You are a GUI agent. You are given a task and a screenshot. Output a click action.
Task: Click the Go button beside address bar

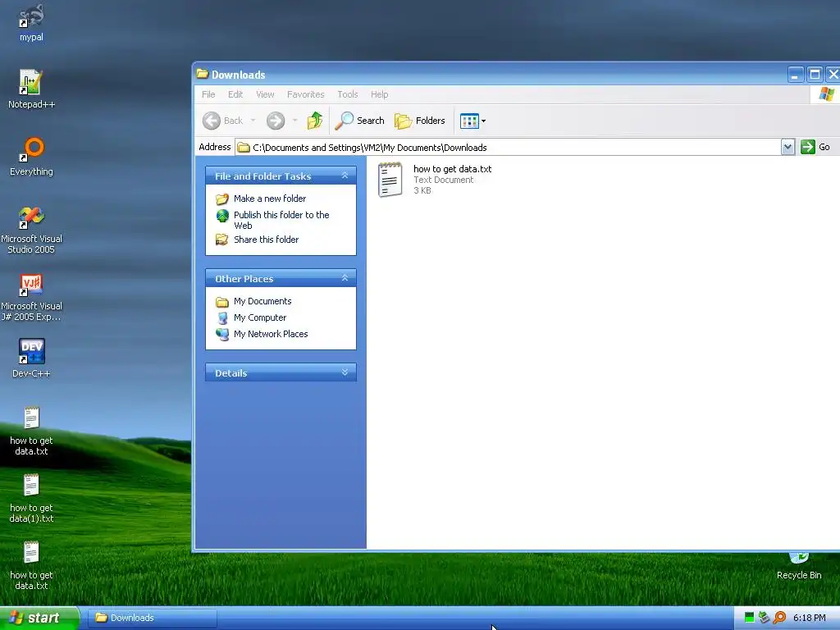point(815,147)
